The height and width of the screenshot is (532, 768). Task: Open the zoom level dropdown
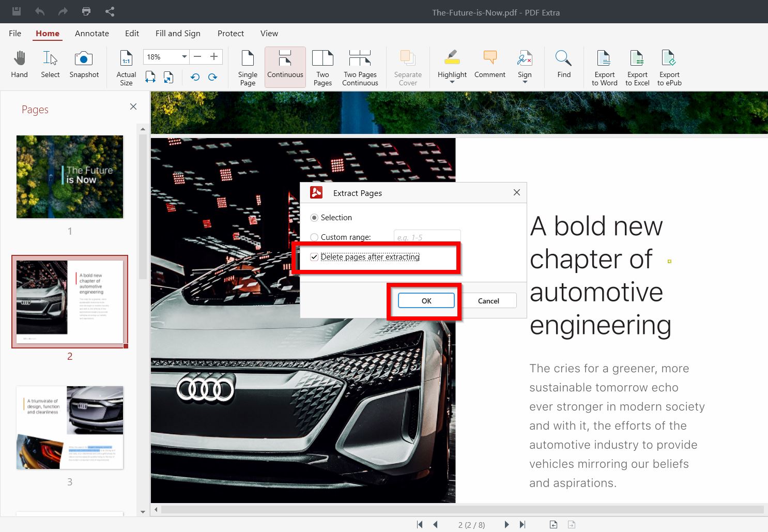[184, 56]
